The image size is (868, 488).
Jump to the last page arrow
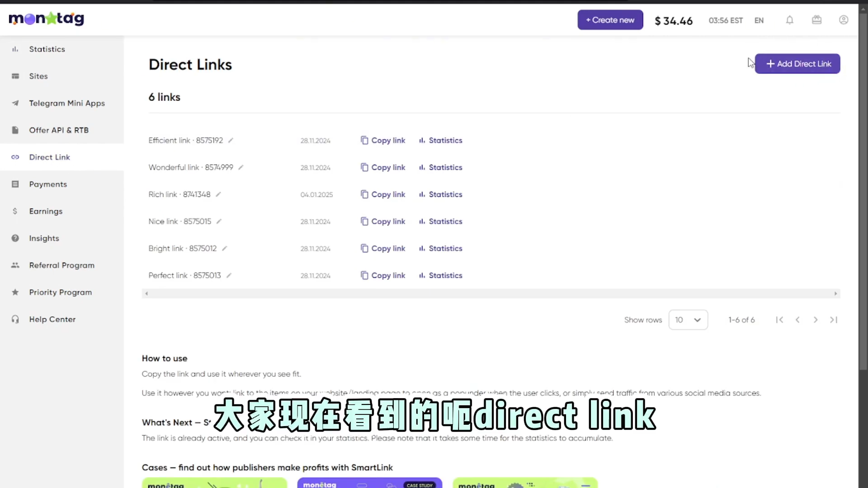[x=834, y=320]
